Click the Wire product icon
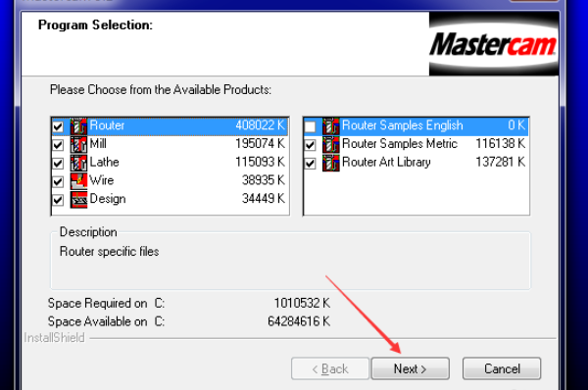Screen dimensions: 588x390 pyautogui.click(x=78, y=181)
